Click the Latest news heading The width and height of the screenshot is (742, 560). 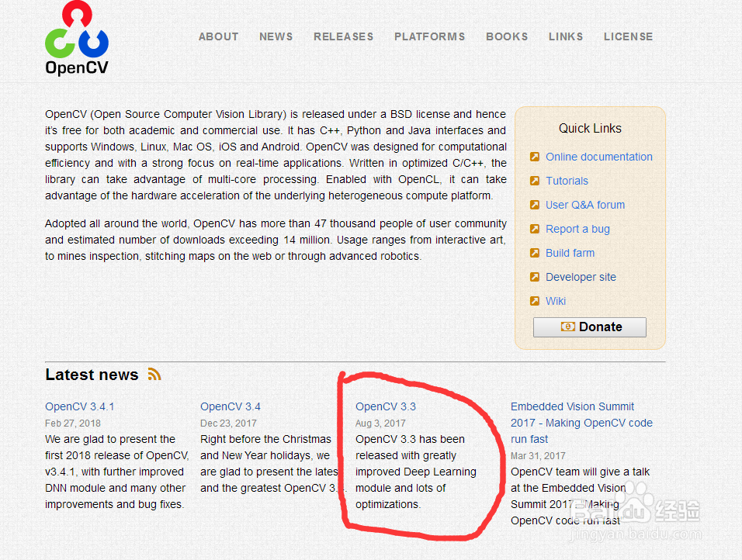[92, 375]
